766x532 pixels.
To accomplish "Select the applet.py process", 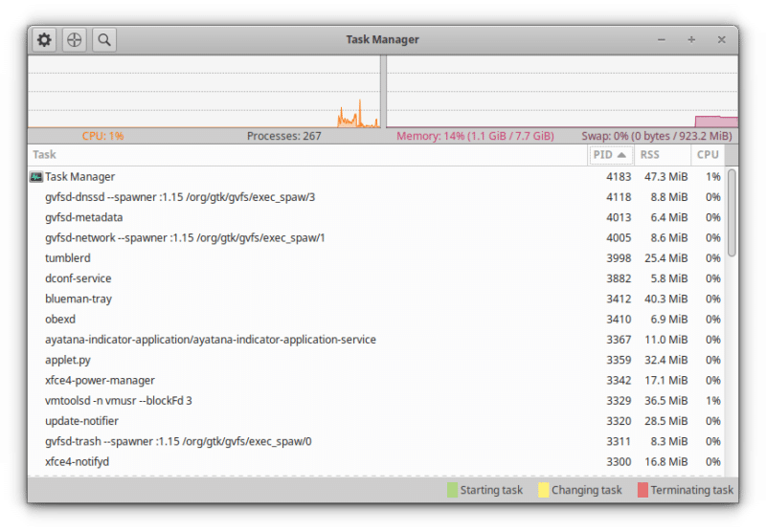I will 376,360.
